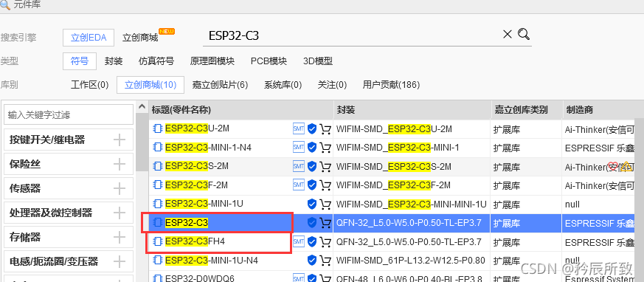Image resolution: width=644 pixels, height=282 pixels.
Task: Click verified shield on ESP32-C3F-2M row
Action: tap(312, 185)
